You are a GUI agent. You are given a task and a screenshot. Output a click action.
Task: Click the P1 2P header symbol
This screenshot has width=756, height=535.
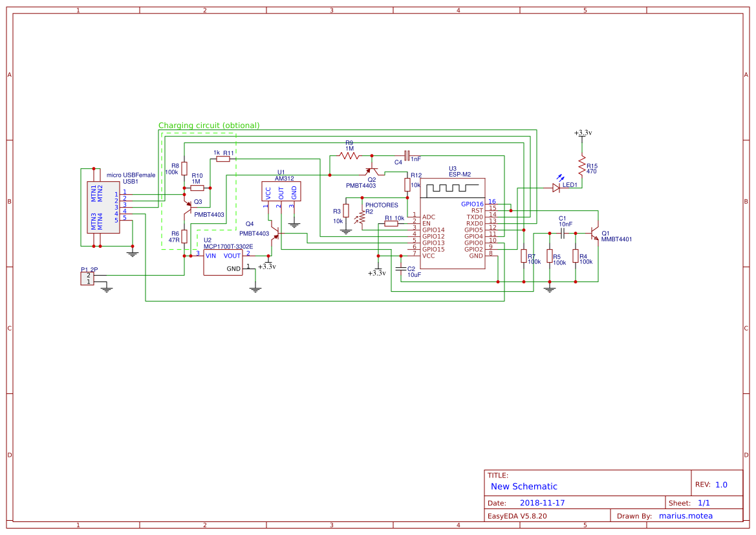click(x=89, y=277)
